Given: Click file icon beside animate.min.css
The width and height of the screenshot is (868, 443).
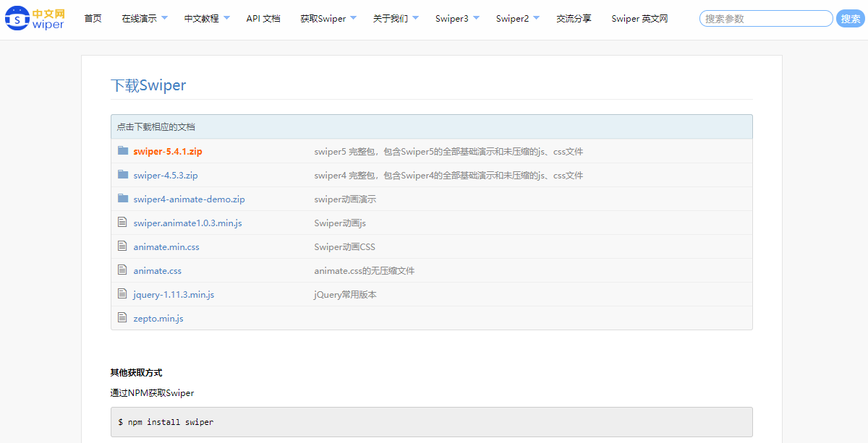Looking at the screenshot, I should coord(122,246).
